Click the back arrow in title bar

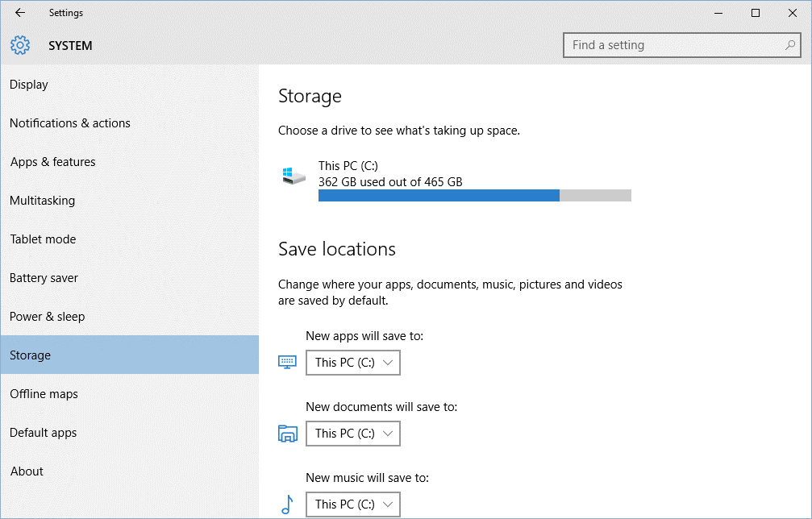[x=20, y=13]
